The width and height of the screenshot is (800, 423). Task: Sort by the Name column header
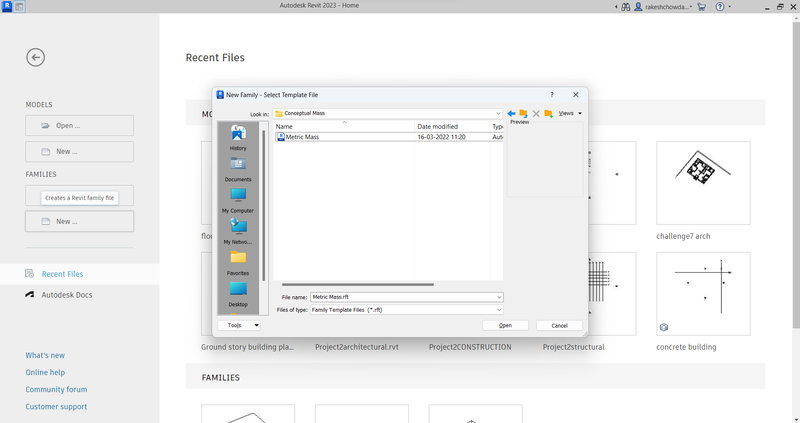pyautogui.click(x=344, y=126)
